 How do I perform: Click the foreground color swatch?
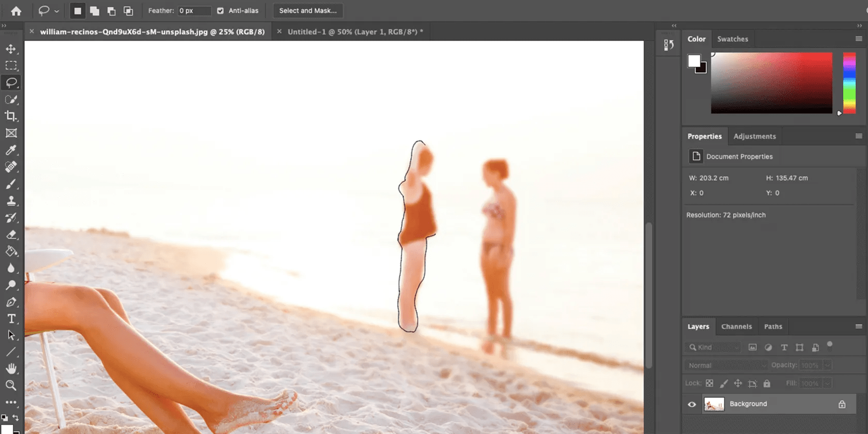pyautogui.click(x=694, y=61)
